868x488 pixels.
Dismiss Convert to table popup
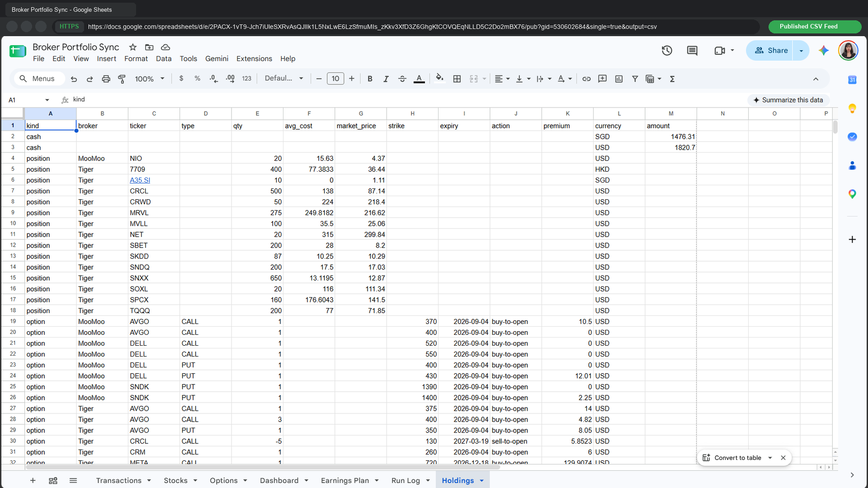point(783,458)
